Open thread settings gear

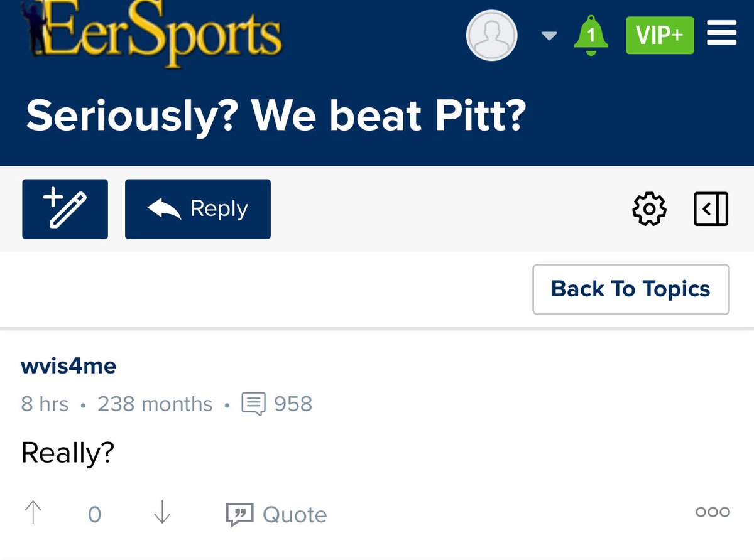[x=649, y=209]
